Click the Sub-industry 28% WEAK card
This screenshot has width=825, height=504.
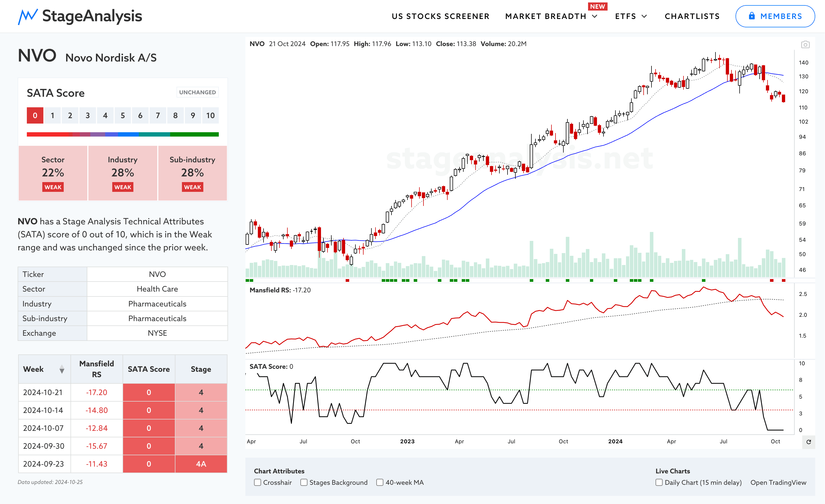coord(192,173)
